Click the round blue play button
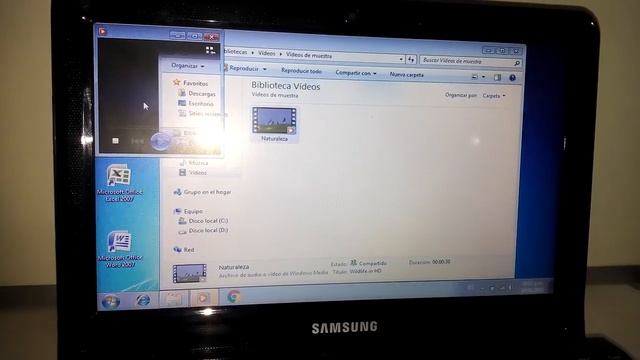Viewport: 640px width, 360px height. coord(160,141)
